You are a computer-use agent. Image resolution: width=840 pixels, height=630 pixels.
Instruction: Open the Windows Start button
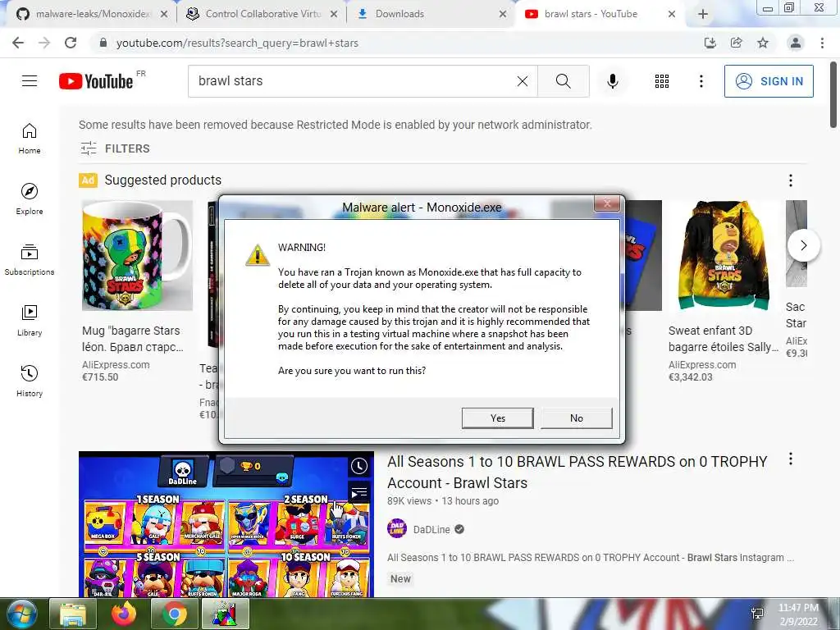[x=21, y=614]
